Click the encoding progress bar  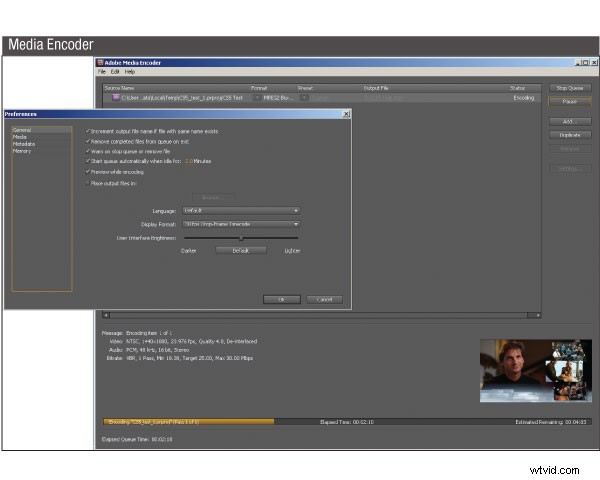pyautogui.click(x=345, y=422)
